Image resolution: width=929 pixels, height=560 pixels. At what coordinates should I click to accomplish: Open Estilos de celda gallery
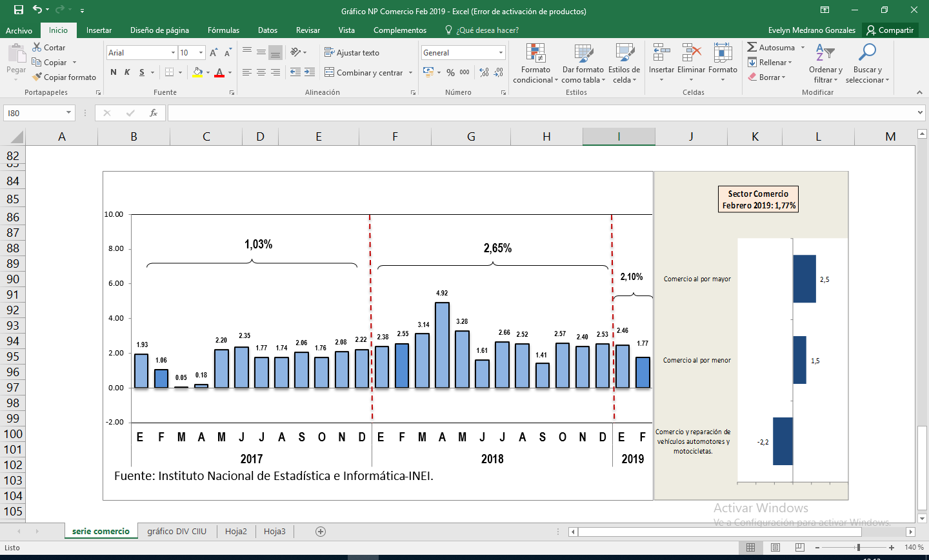click(624, 63)
